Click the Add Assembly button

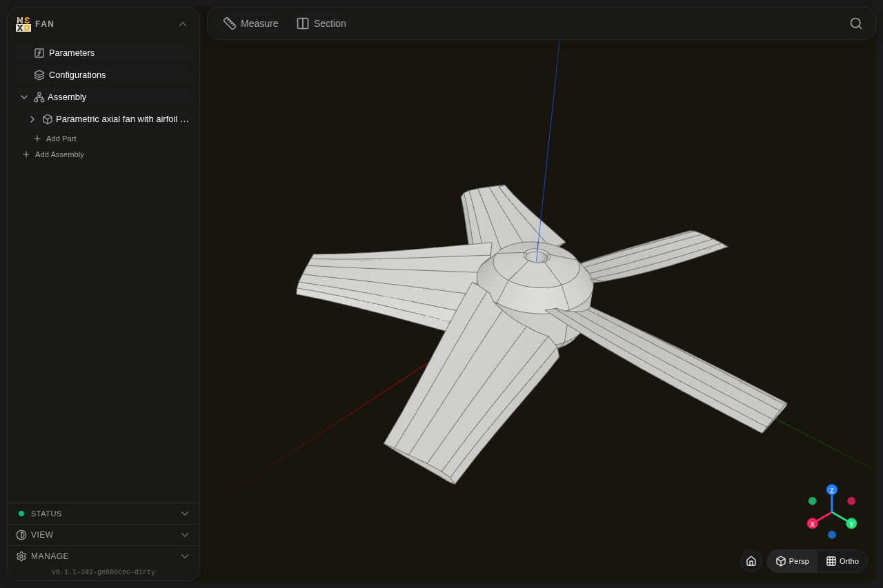(x=53, y=154)
